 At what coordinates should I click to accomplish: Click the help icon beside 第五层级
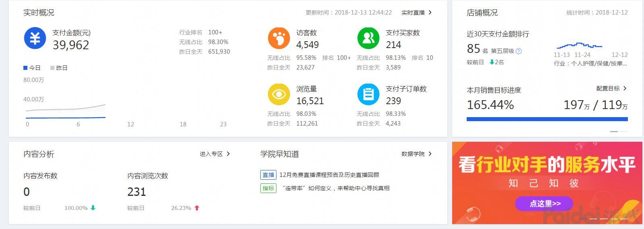(519, 51)
